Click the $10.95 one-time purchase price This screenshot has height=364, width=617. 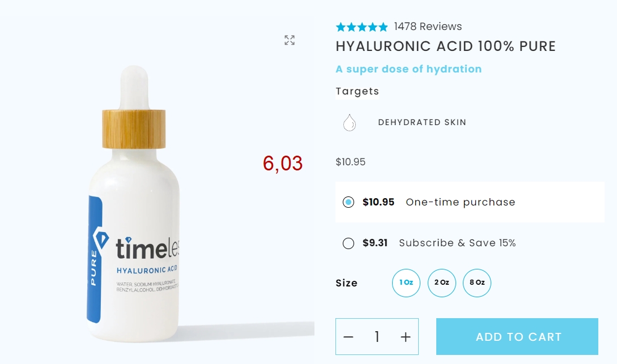pyautogui.click(x=378, y=202)
